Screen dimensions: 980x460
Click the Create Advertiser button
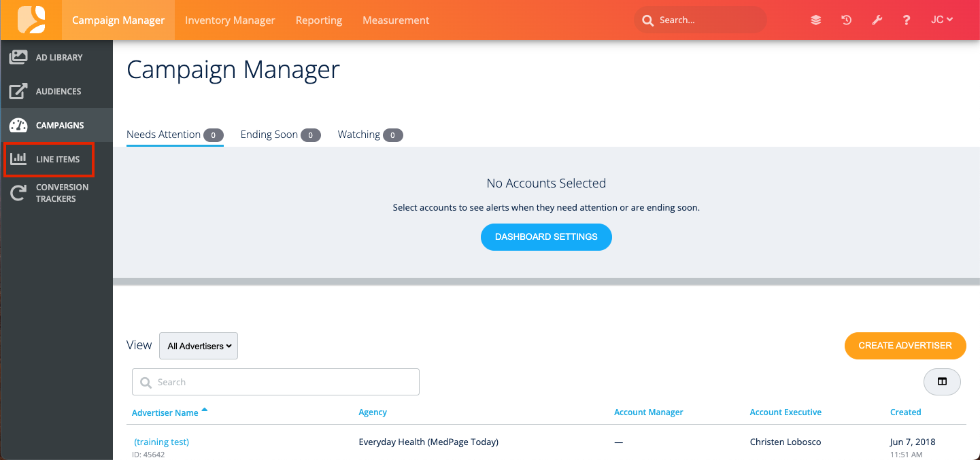tap(905, 346)
